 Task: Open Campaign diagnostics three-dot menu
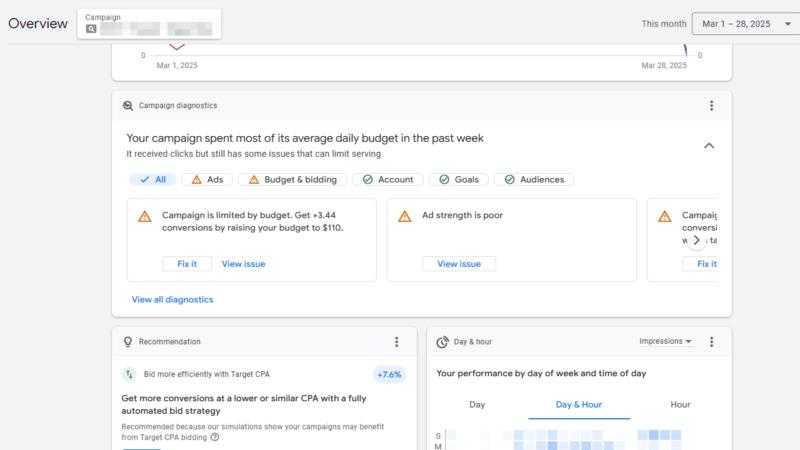pos(711,106)
